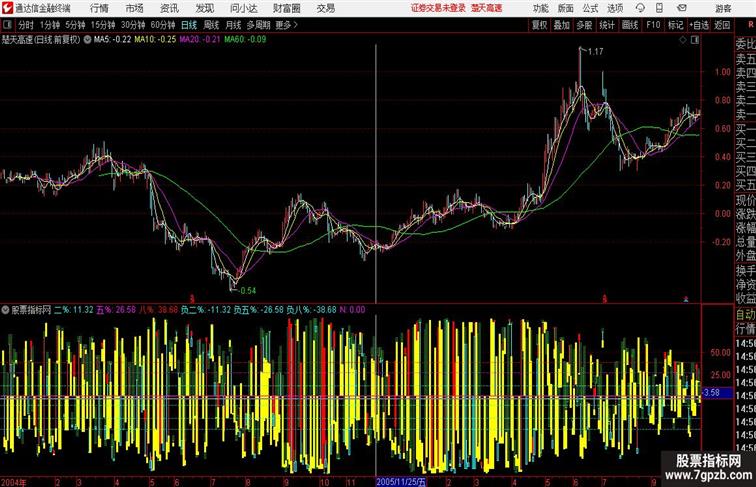Open the F10 company info button
The image size is (756, 487).
(x=653, y=25)
